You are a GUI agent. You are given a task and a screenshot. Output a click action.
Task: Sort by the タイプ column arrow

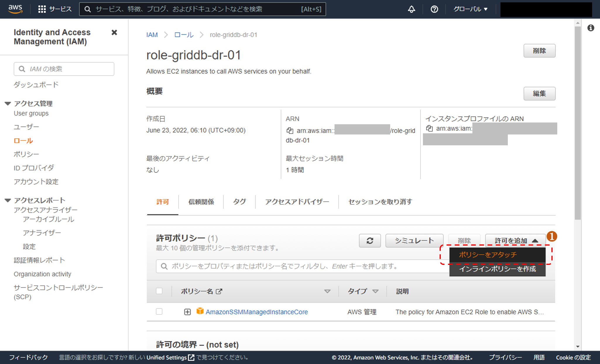pyautogui.click(x=376, y=291)
